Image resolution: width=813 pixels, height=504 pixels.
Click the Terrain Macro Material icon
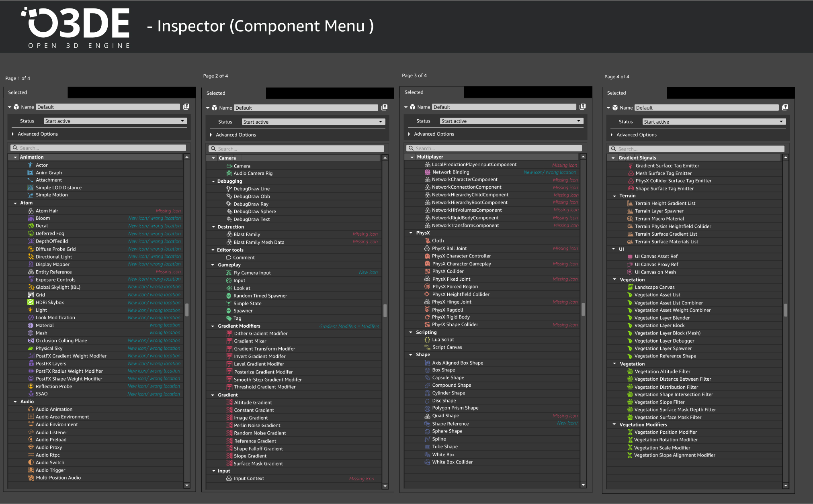pos(630,219)
